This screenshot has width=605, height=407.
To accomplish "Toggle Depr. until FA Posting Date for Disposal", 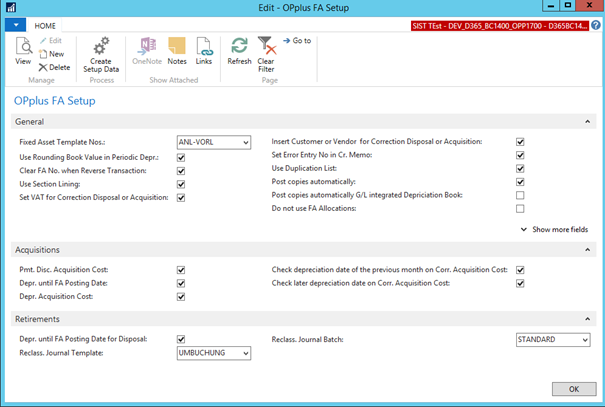I will point(181,339).
